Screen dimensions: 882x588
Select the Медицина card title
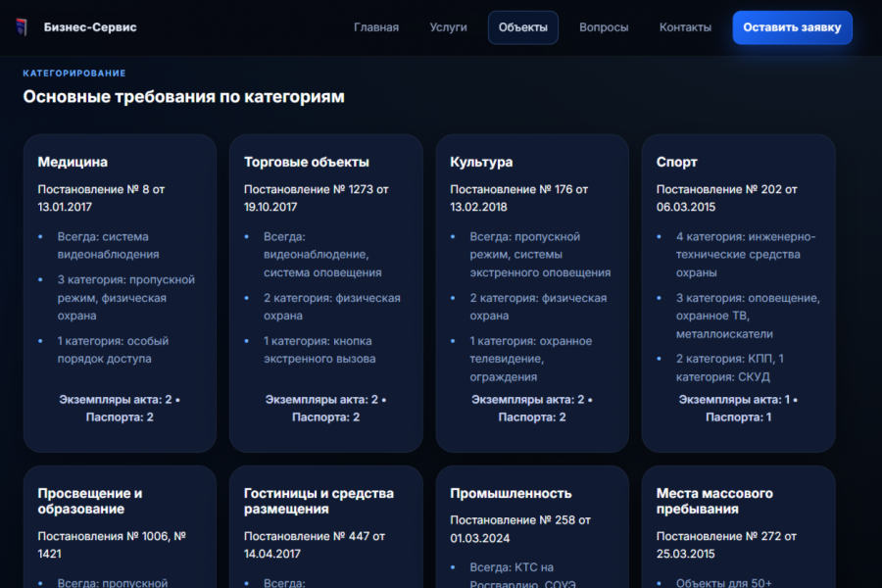point(73,162)
